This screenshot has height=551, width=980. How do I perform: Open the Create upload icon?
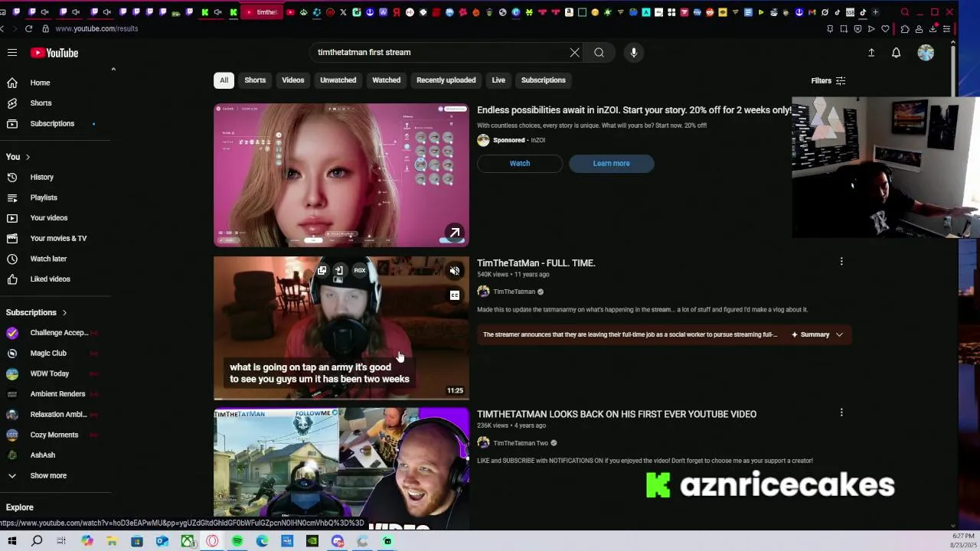pyautogui.click(x=871, y=53)
